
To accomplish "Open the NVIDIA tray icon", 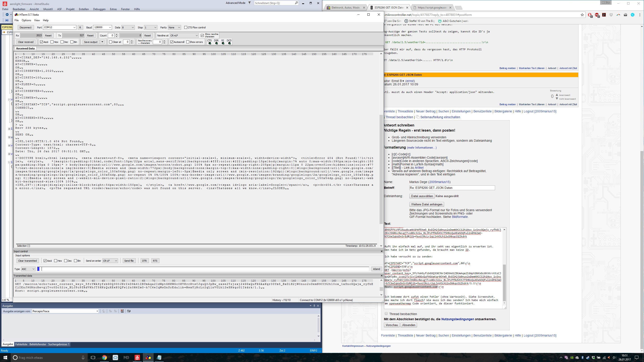I will (x=572, y=358).
